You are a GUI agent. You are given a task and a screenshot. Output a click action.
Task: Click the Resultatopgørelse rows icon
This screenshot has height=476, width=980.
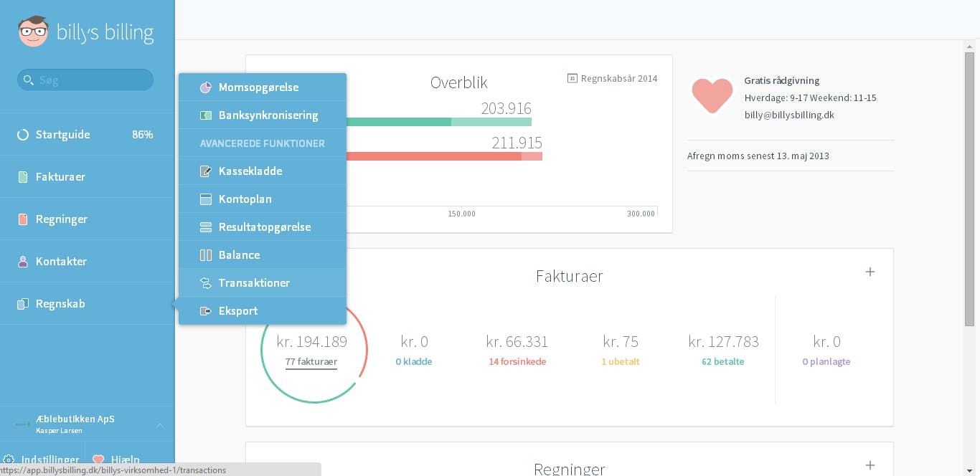(x=206, y=227)
